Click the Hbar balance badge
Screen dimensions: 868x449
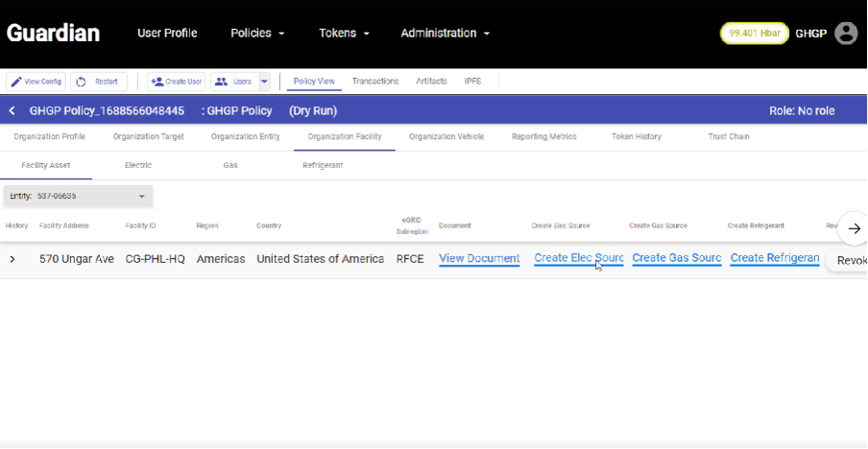[x=754, y=33]
